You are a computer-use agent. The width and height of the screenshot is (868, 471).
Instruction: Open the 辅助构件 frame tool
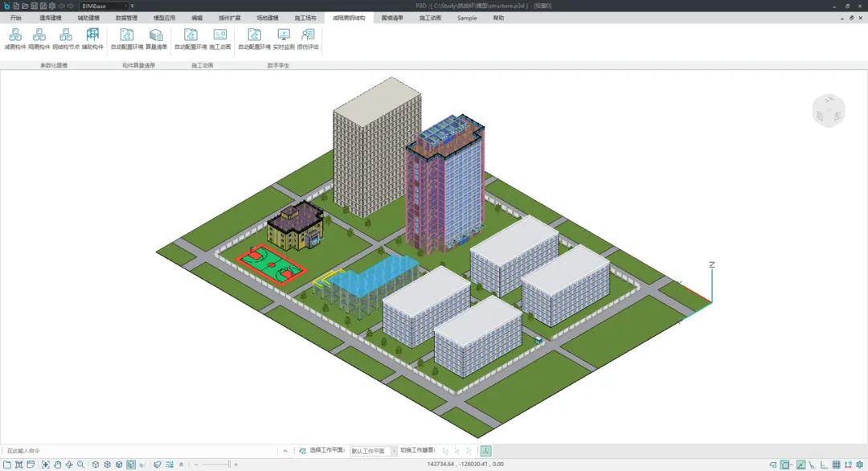[x=92, y=35]
